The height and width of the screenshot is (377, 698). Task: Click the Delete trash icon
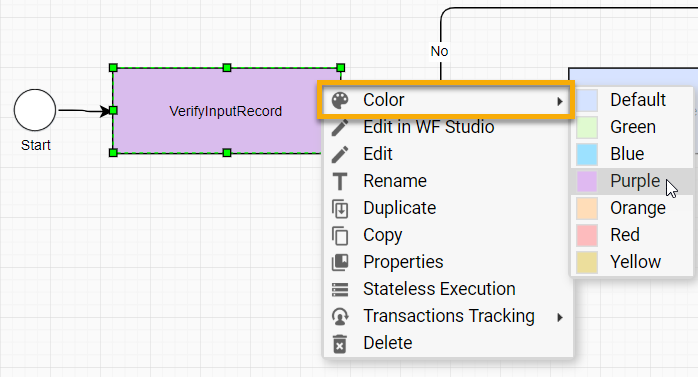pyautogui.click(x=340, y=344)
